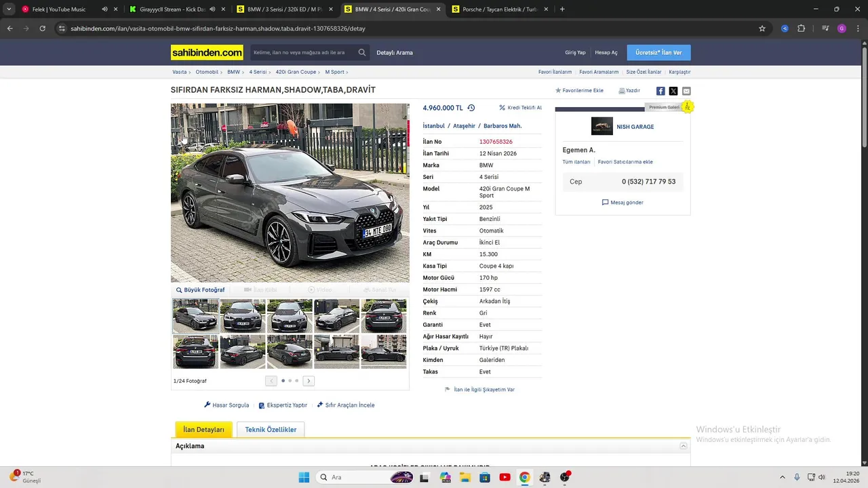Select the second thumbnail in top row
The width and height of the screenshot is (868, 488).
(243, 316)
